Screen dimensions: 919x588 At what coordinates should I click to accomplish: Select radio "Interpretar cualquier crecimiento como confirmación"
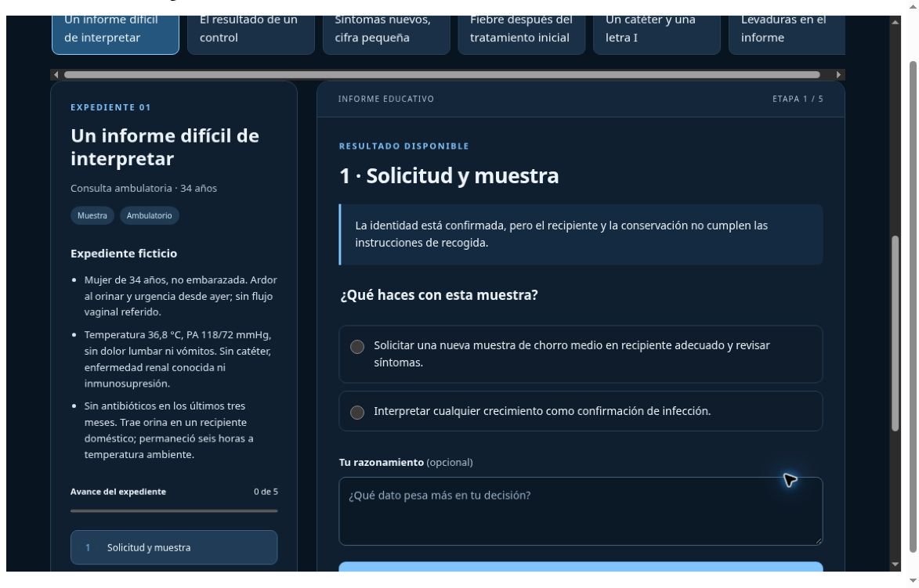pos(357,413)
